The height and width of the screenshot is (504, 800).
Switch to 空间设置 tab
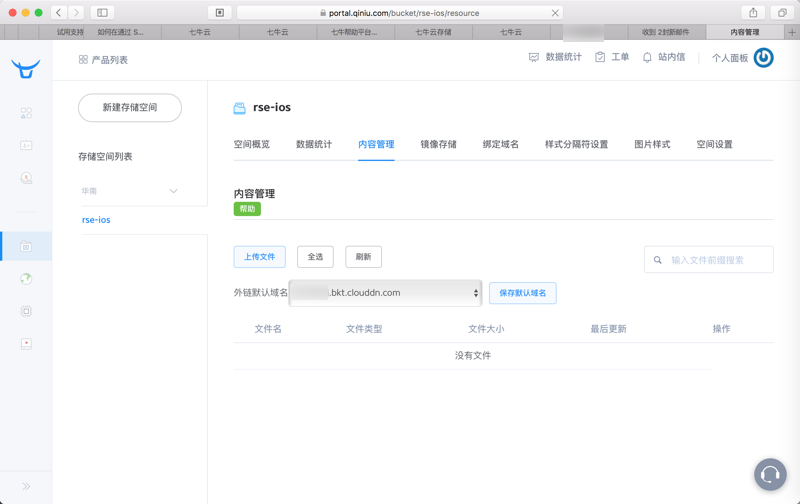(714, 144)
